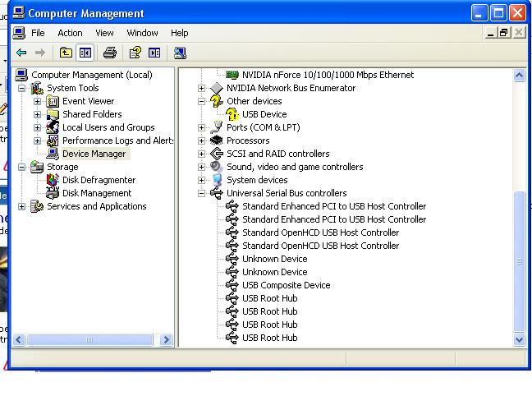Select Computer Management (Local) root node
Viewport: 532px width, 396px height.
(x=92, y=75)
